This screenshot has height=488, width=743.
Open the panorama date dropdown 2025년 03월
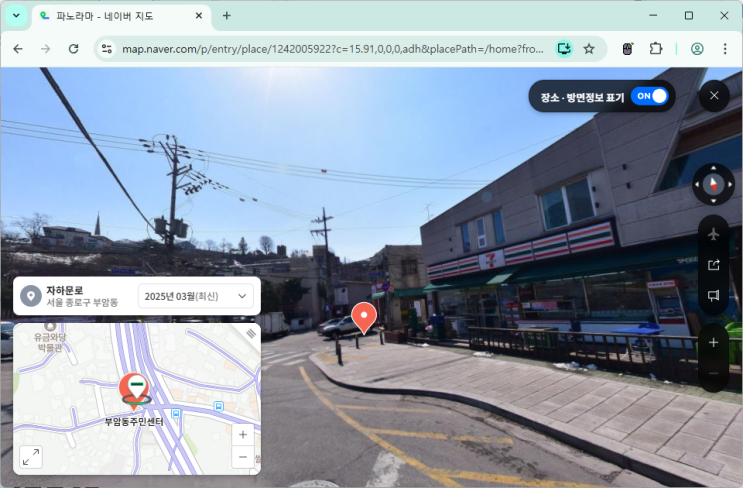coord(196,296)
